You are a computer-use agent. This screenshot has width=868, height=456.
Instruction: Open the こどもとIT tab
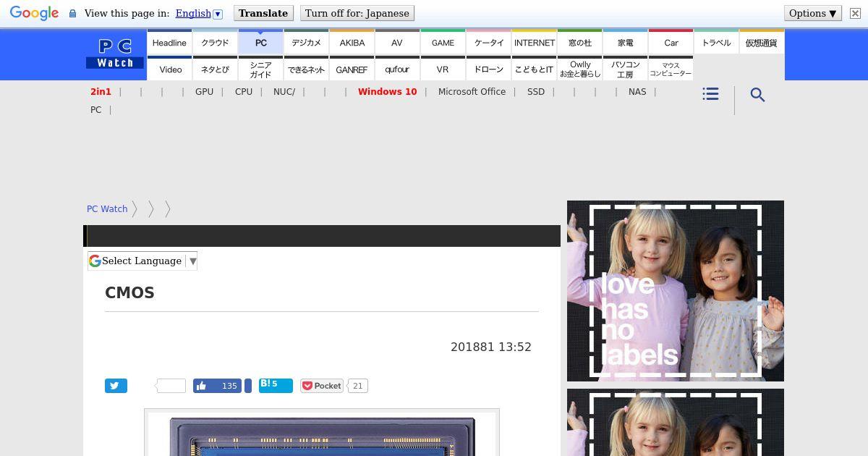(x=534, y=69)
